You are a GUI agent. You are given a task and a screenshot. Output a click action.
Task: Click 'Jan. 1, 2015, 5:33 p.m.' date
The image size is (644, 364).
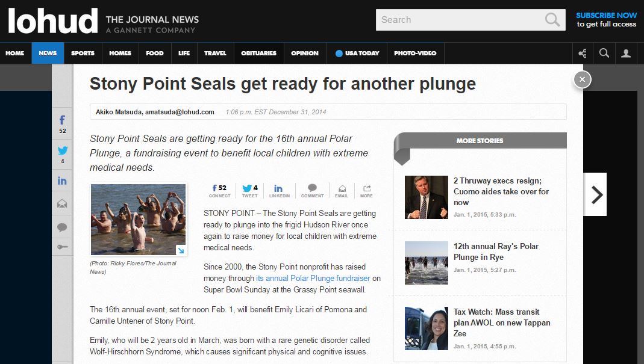484,215
